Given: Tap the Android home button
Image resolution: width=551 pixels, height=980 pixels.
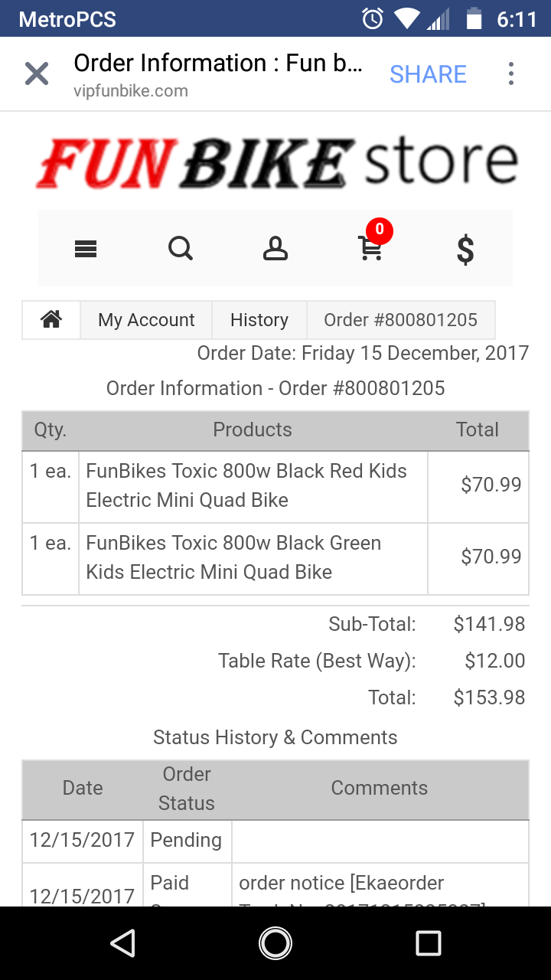Looking at the screenshot, I should (275, 943).
